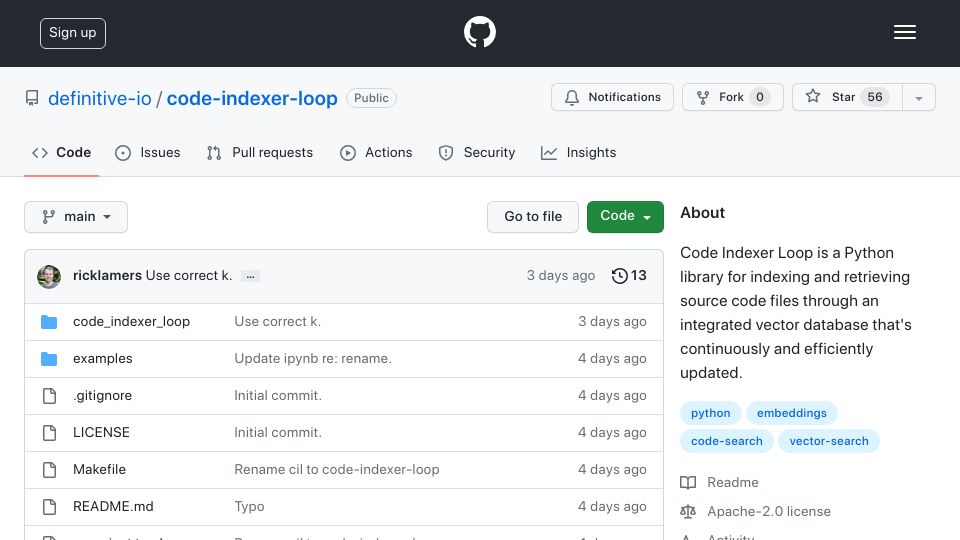Open the Star lists dropdown arrow
The image size is (960, 540).
(x=918, y=97)
